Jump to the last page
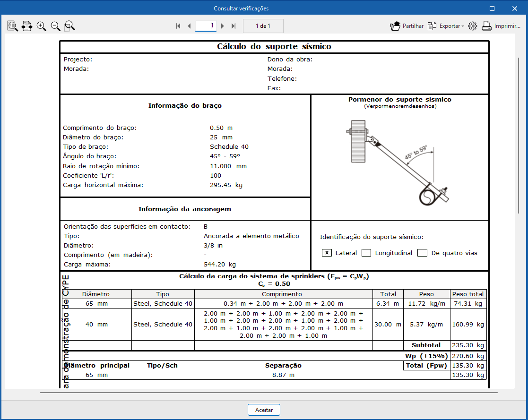The width and height of the screenshot is (528, 420). 234,26
